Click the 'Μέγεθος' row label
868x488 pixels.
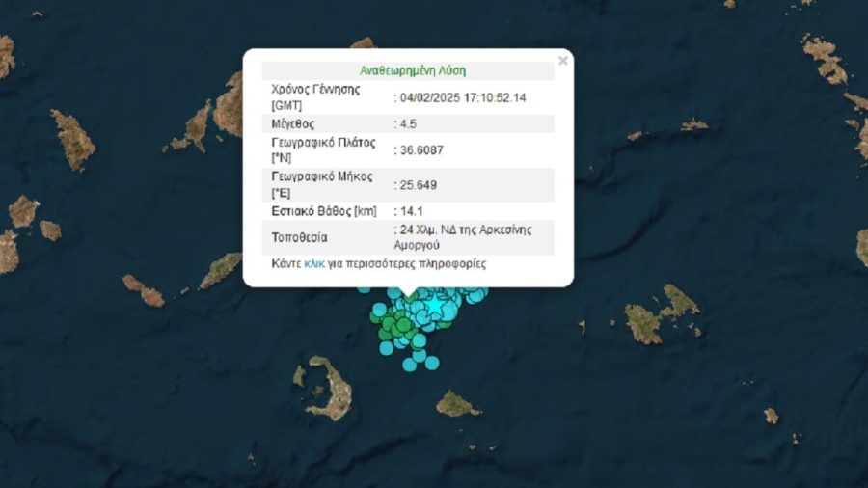pyautogui.click(x=293, y=123)
